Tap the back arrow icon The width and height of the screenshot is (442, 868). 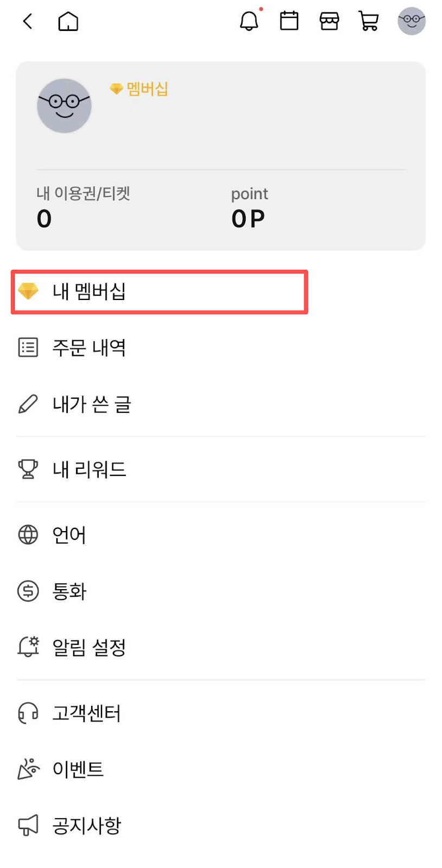(x=28, y=22)
